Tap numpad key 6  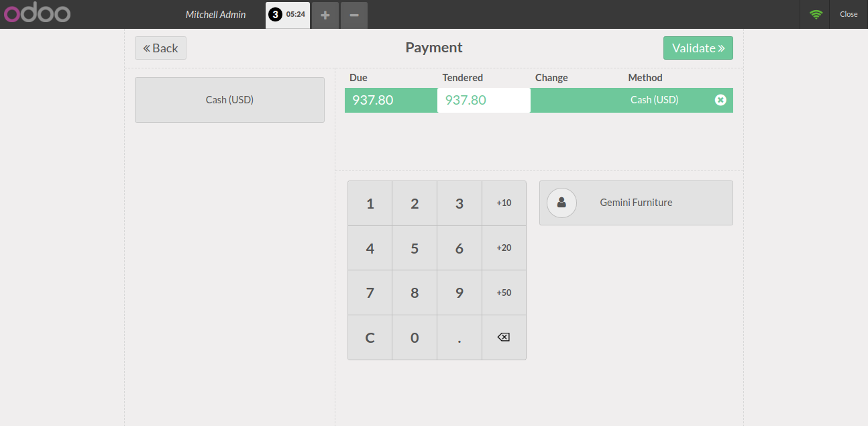click(x=459, y=248)
